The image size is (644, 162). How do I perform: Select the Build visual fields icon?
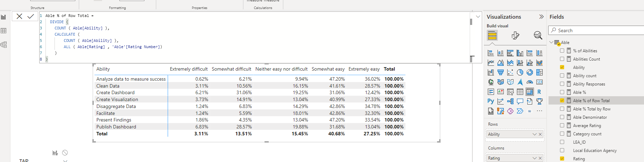pos(492,35)
